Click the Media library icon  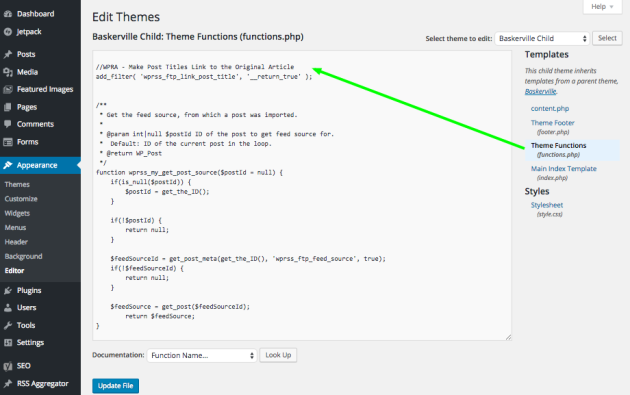[8, 72]
